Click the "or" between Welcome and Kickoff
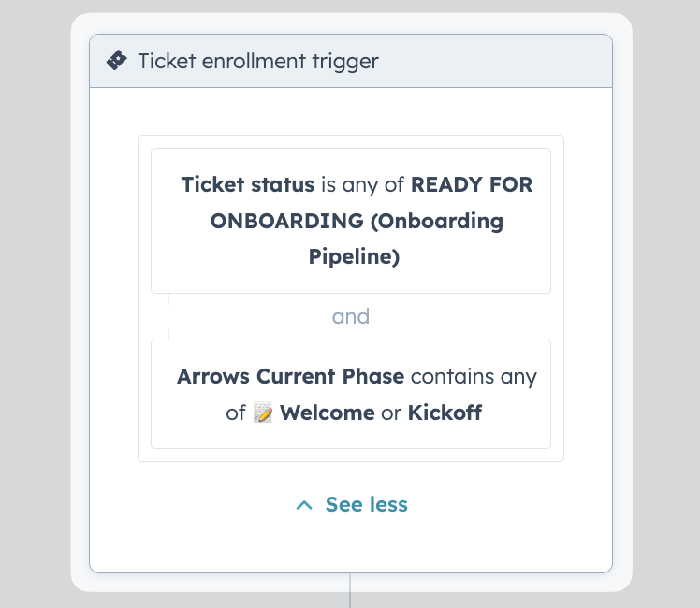This screenshot has height=608, width=700. tap(391, 413)
